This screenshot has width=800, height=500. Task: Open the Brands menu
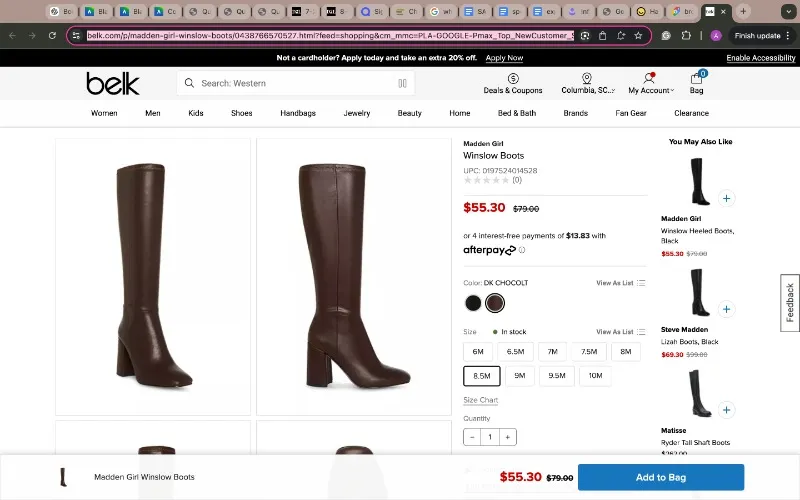(576, 113)
